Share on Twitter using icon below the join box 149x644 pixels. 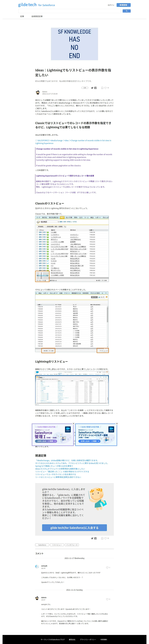[x=92, y=538]
